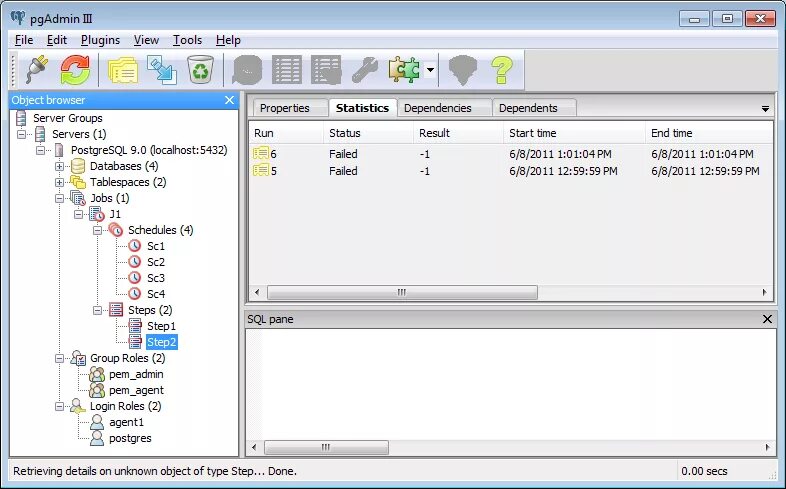This screenshot has height=489, width=786.
Task: Click the greyed SQL query tool icon
Action: coord(247,70)
